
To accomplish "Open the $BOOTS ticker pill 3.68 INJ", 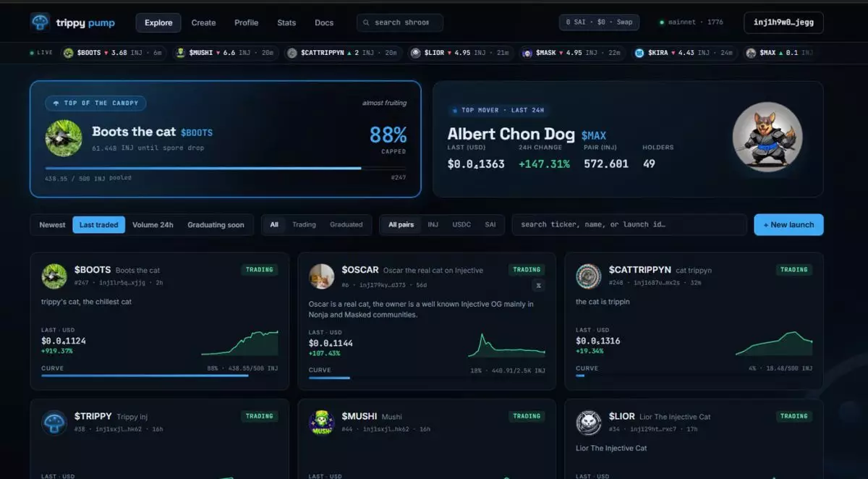I will pos(114,53).
